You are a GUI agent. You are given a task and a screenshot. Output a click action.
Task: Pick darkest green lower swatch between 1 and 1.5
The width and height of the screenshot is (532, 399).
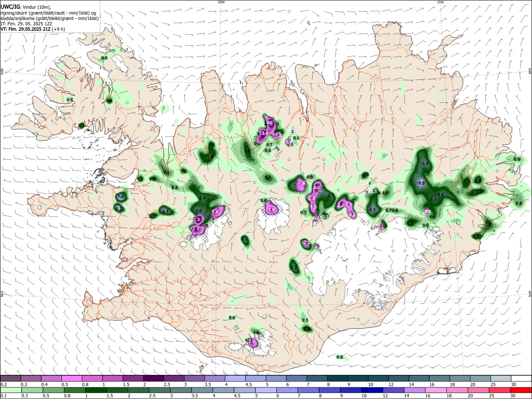pyautogui.click(x=96, y=390)
